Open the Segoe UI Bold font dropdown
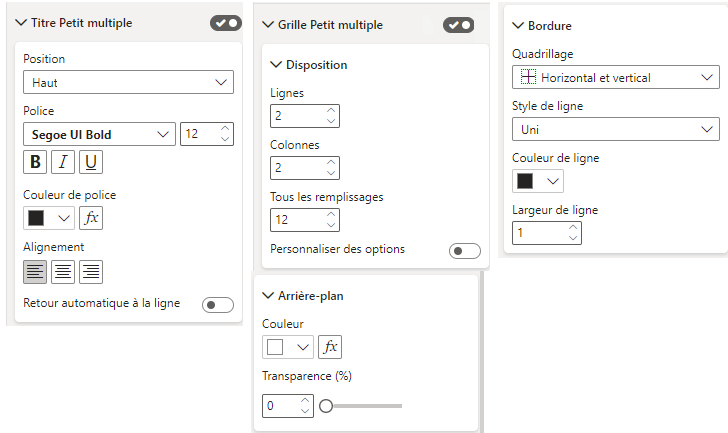728x433 pixels. coord(99,134)
